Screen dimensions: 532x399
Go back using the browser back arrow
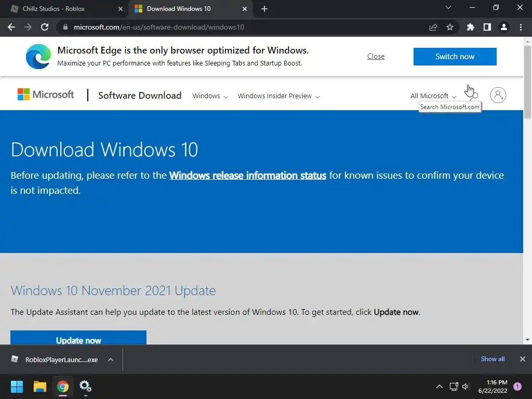[x=11, y=27]
